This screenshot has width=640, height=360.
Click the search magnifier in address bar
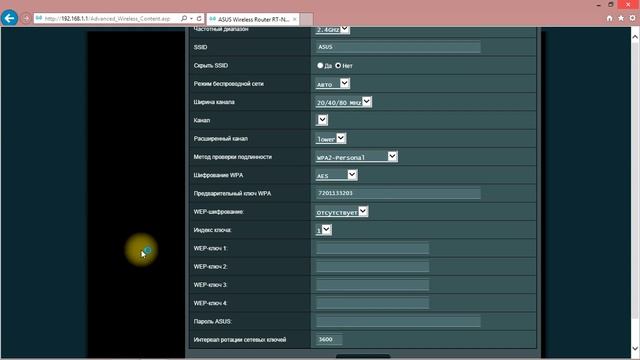pos(184,18)
